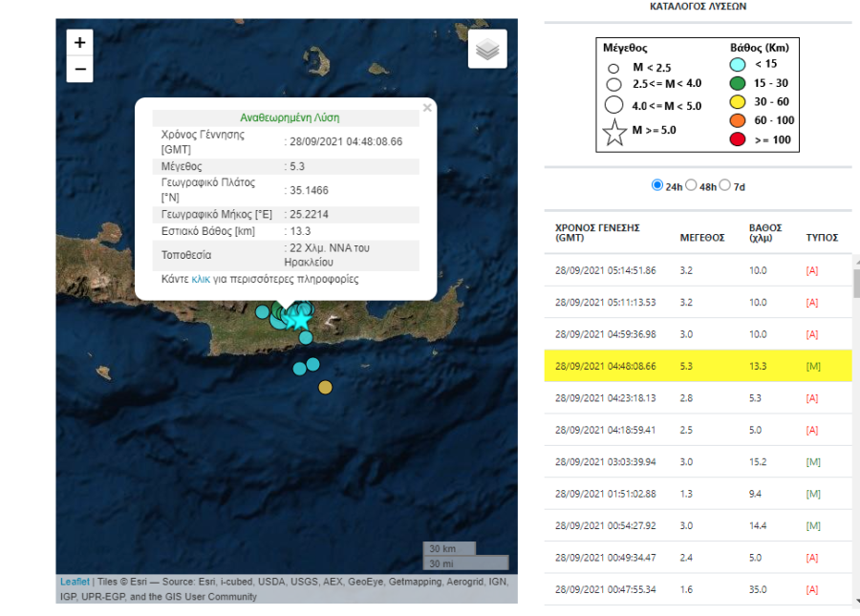Click the green 15 - 30 depth legend swatch
This screenshot has width=860, height=616.
coord(737,83)
